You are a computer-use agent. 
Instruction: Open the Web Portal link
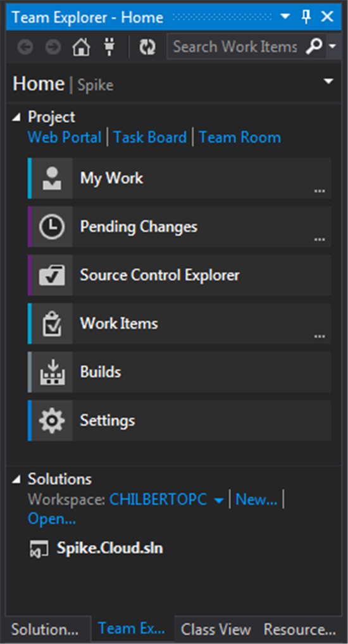click(65, 137)
